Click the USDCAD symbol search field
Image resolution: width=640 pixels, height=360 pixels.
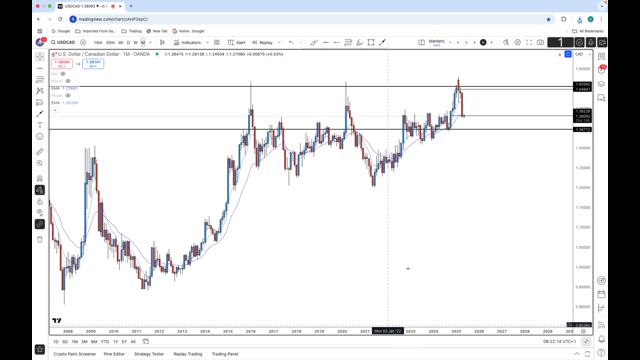63,42
